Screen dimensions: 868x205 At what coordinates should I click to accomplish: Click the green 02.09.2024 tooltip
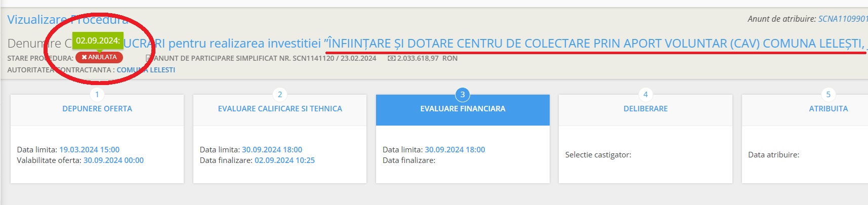98,40
